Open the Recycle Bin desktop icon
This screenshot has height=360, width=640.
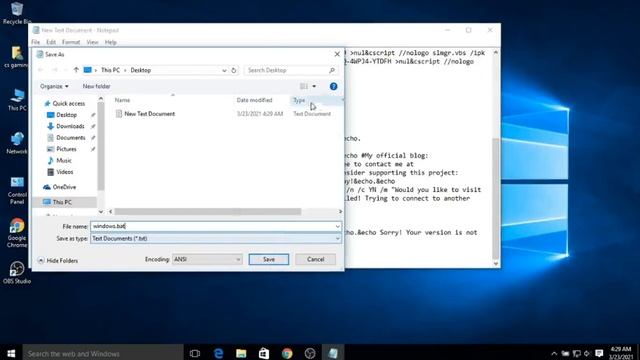(x=17, y=13)
